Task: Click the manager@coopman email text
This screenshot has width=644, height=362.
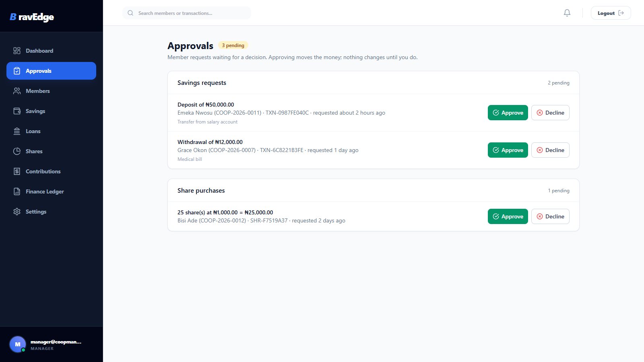Action: tap(56, 342)
